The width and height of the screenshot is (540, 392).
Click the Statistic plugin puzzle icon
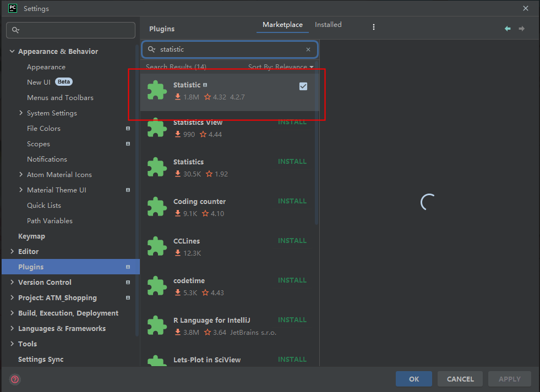[157, 90]
